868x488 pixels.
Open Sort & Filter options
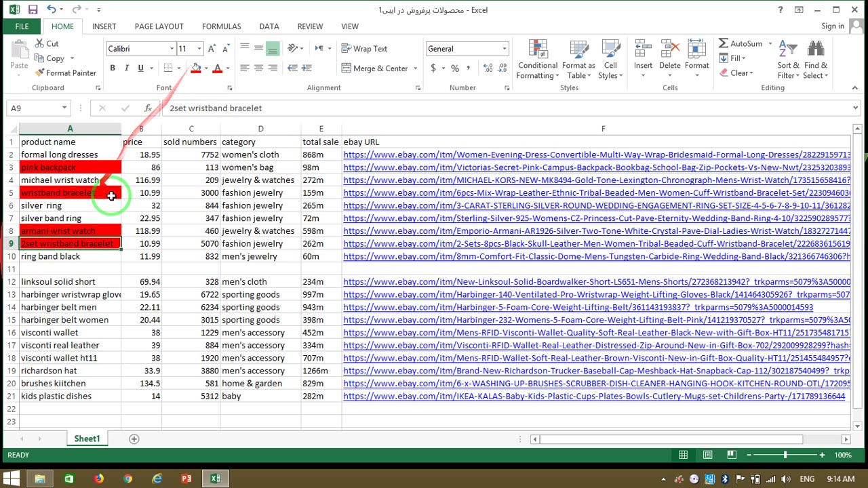tap(788, 60)
